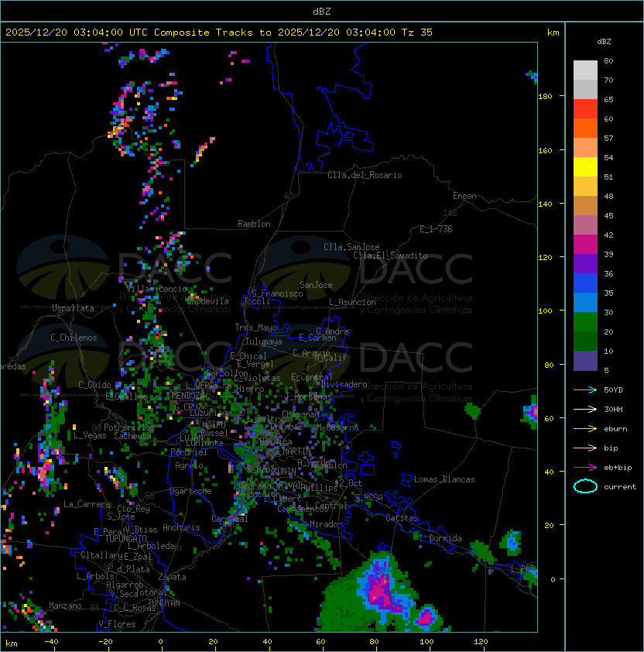The image size is (644, 652).
Task: Select the bright green 30 dBZ legend swatch
Action: [x=585, y=322]
